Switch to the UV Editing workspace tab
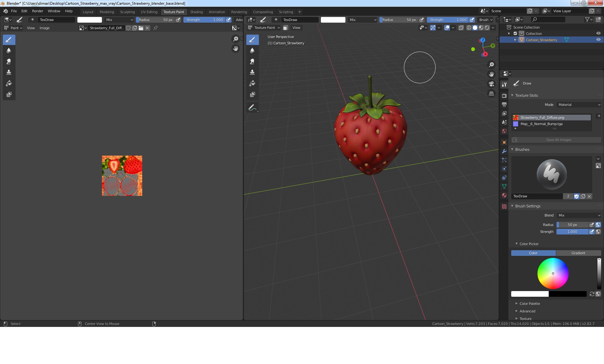Viewport: 604px width, 364px height. coord(149,12)
